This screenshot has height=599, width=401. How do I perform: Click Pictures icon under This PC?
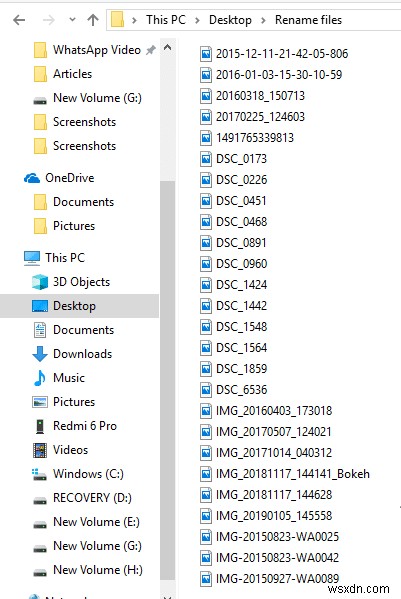(40, 402)
